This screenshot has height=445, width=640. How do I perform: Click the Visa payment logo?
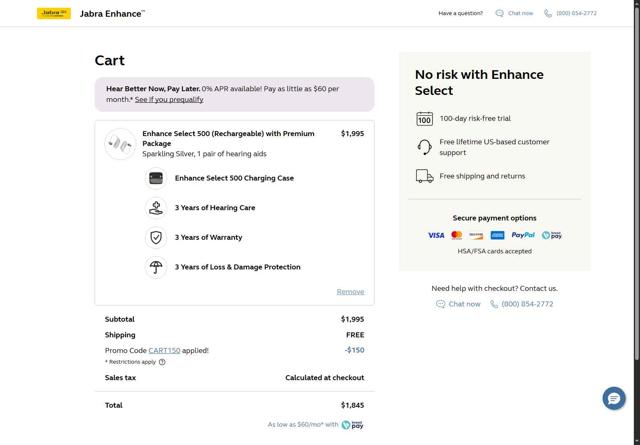(436, 235)
